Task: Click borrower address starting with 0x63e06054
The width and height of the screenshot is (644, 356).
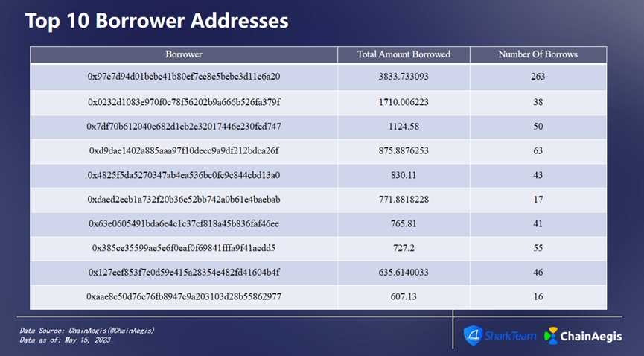Action: click(x=183, y=223)
